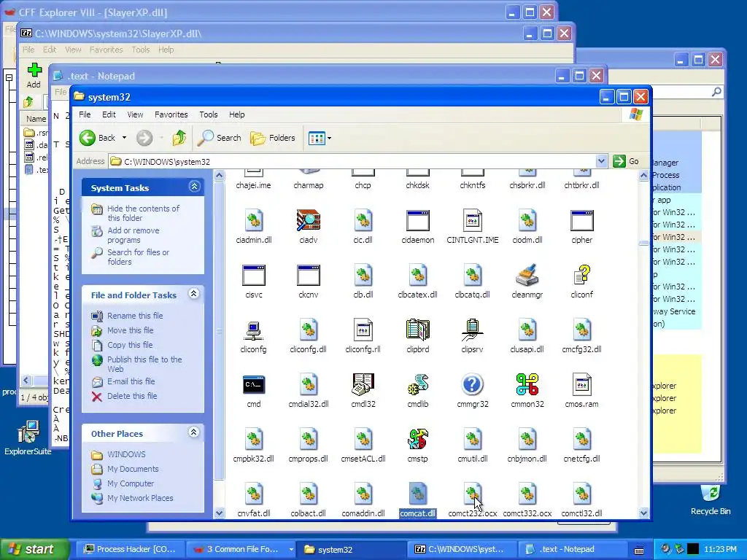
Task: Select the cmmgr32 question mark icon
Action: (x=472, y=385)
